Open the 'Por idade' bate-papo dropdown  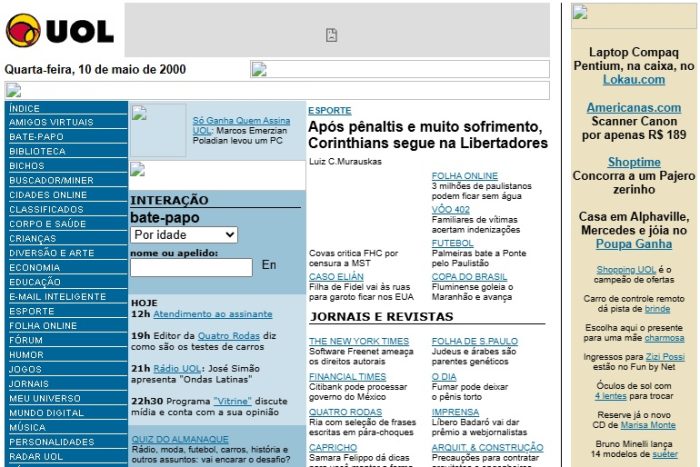click(184, 235)
